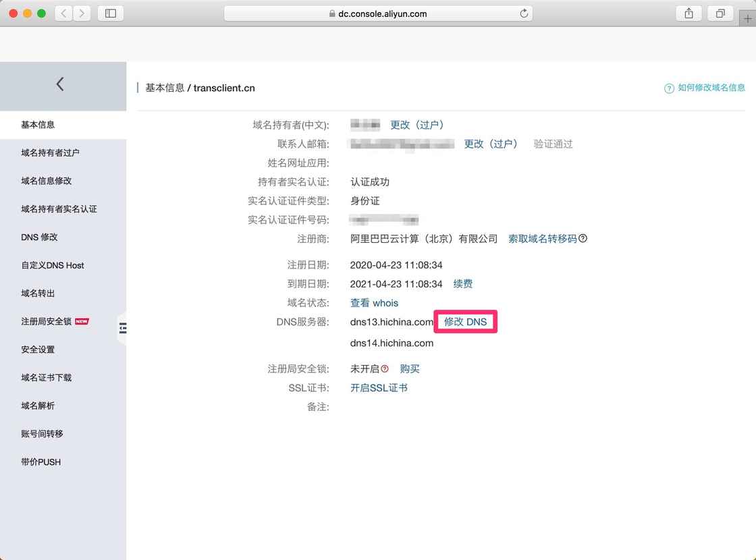Go back in Safari history
756x560 pixels.
[x=63, y=13]
